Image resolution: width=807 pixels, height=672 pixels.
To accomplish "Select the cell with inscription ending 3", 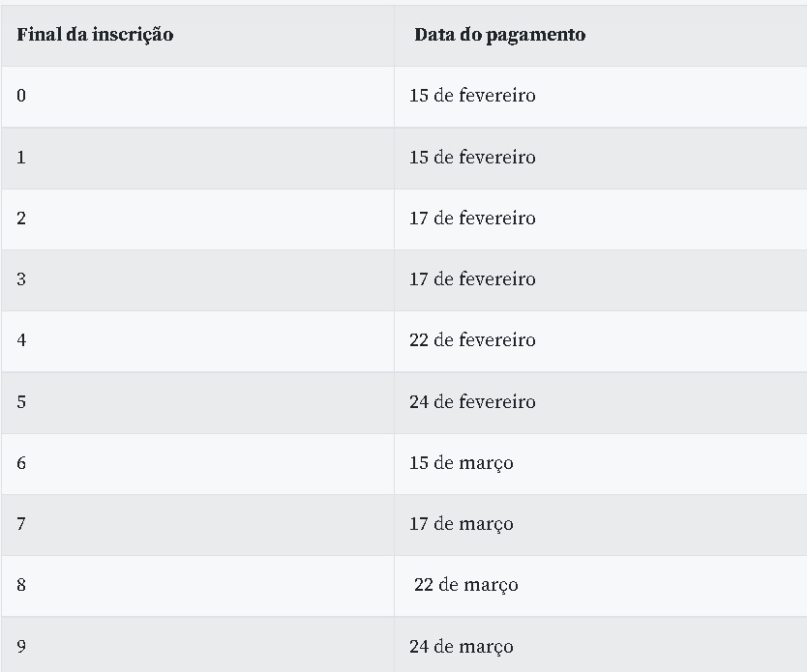I will 21,279.
